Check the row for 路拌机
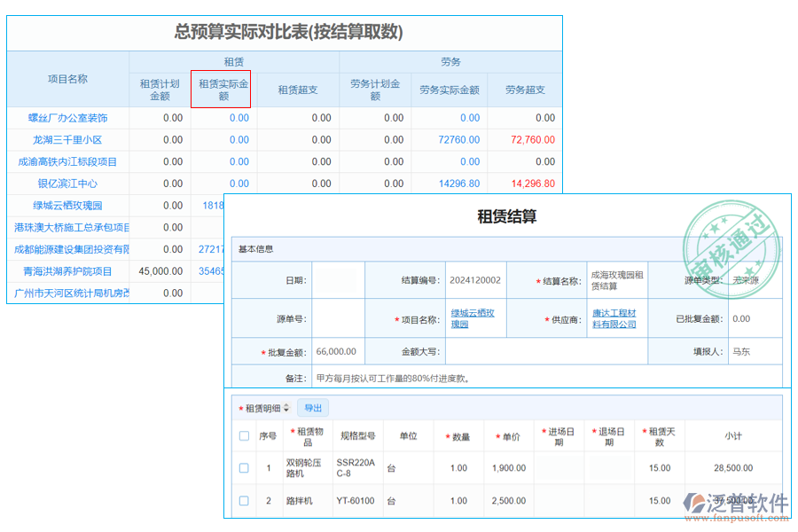 (x=243, y=501)
